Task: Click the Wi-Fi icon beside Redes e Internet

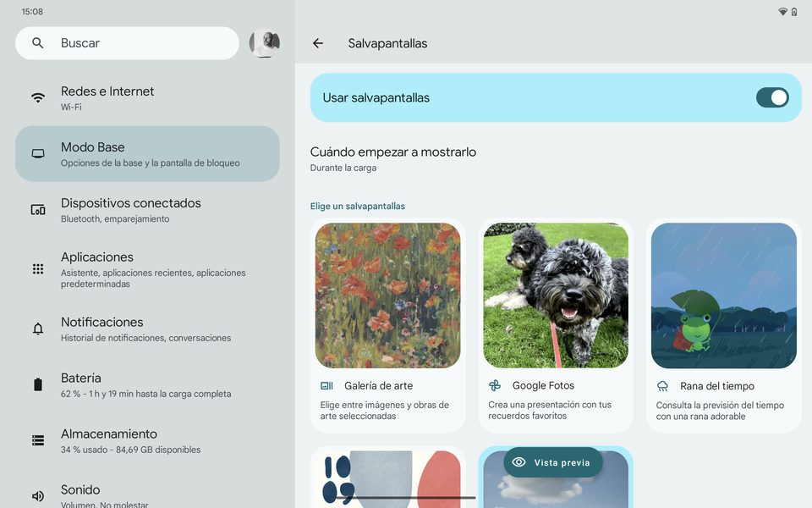Action: pos(38,97)
